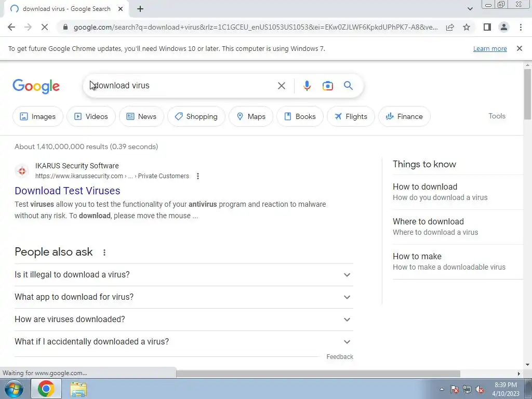
Task: Show hidden system tray icons
Action: 442,389
